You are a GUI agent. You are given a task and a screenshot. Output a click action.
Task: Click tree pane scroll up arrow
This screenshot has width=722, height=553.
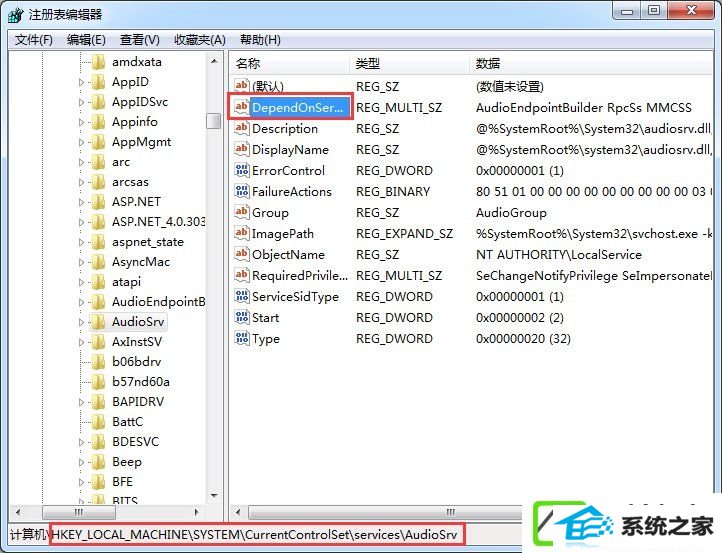[214, 61]
